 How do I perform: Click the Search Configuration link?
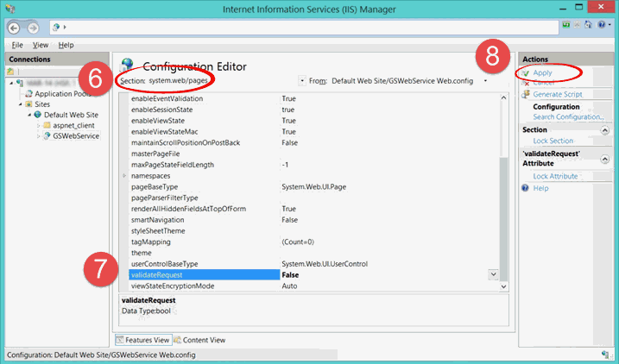(567, 116)
